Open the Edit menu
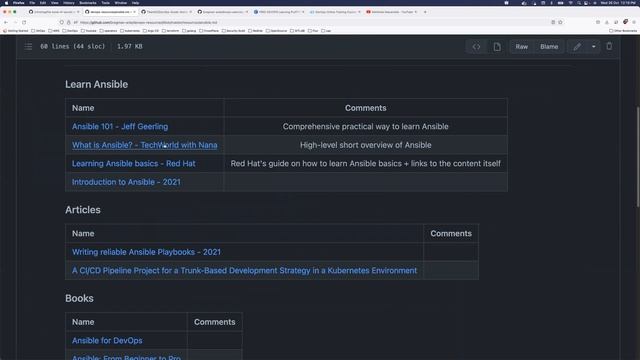This screenshot has width=640, height=360. point(43,3)
